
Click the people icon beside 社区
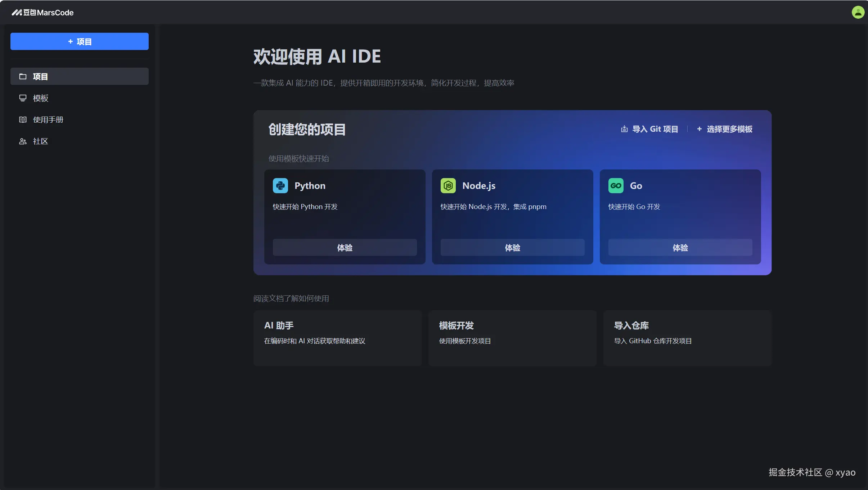(23, 141)
